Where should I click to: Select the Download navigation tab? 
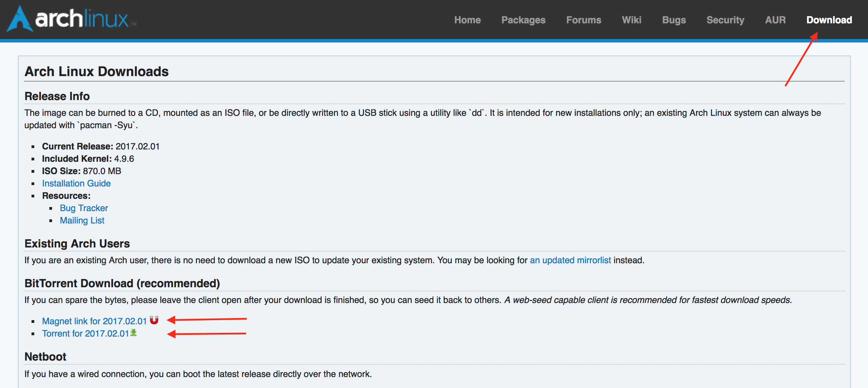tap(829, 20)
